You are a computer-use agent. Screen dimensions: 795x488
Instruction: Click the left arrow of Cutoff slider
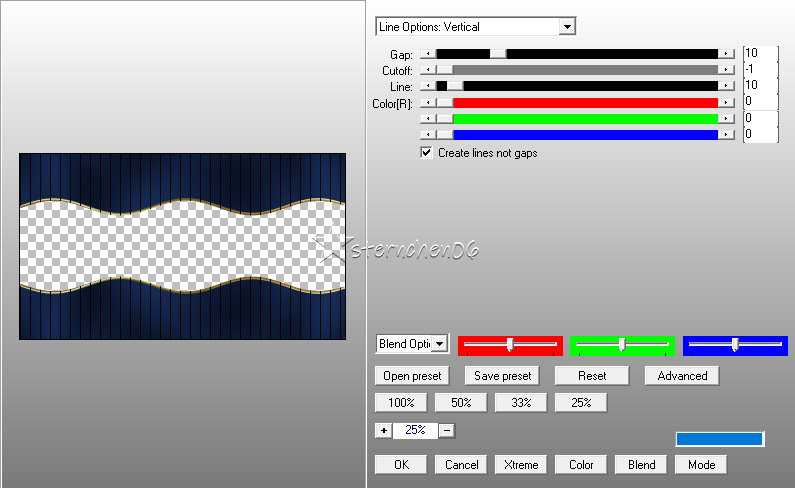(428, 70)
